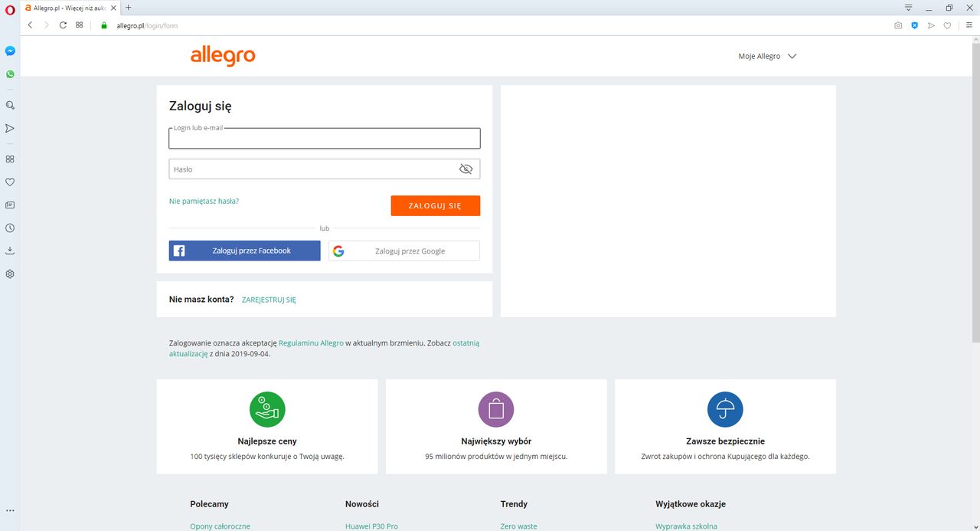This screenshot has width=980, height=531.
Task: Click the ZAREJESTRUJ SIĘ link
Action: pos(269,300)
